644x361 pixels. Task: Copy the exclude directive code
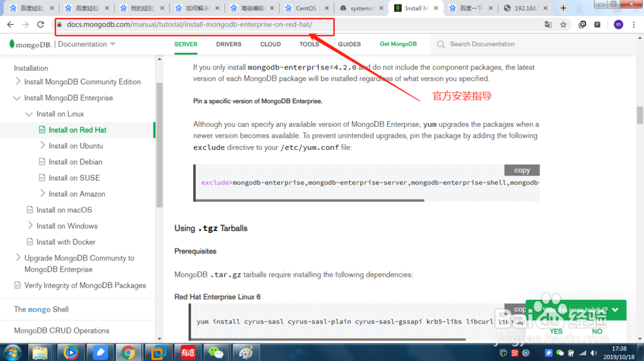coord(522,170)
